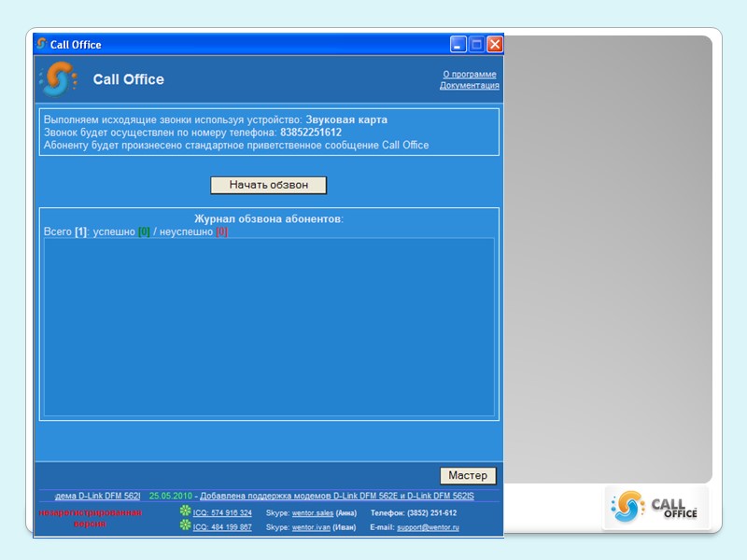Click the ICQ flower icon for 484 199 867

(x=185, y=525)
